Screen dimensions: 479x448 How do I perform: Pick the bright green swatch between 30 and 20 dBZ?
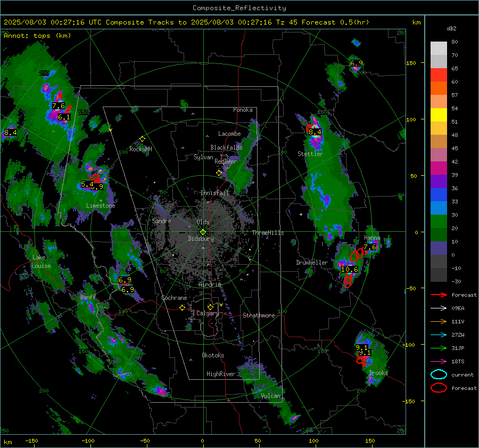pyautogui.click(x=439, y=222)
